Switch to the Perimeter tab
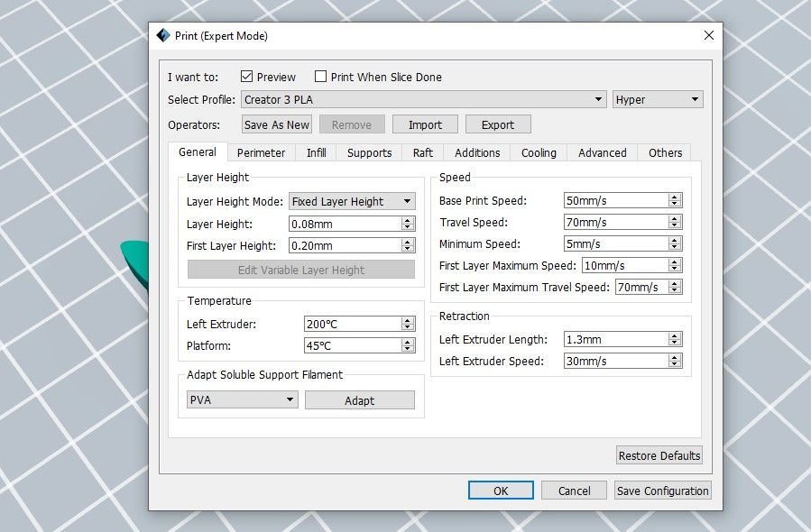811x532 pixels. point(261,153)
